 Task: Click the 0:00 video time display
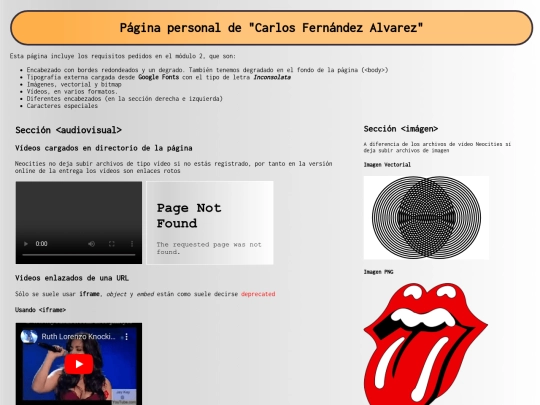click(x=41, y=244)
